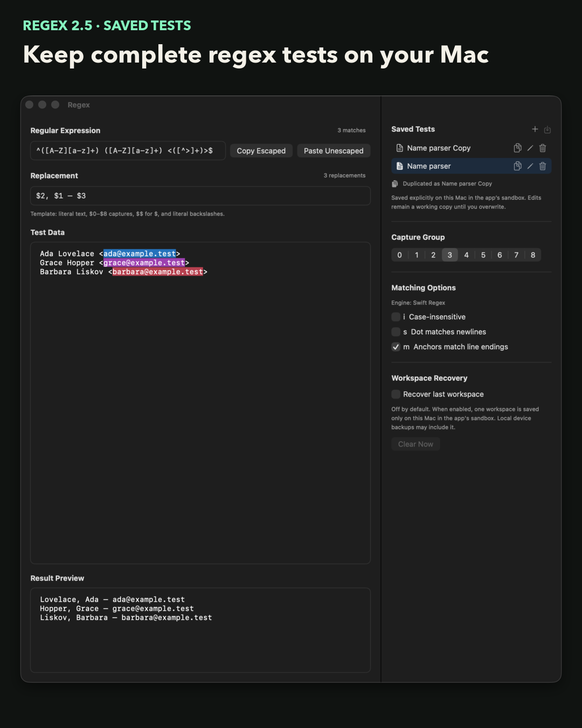Viewport: 582px width, 728px height.
Task: Click the Paste Unescaped button
Action: point(334,151)
